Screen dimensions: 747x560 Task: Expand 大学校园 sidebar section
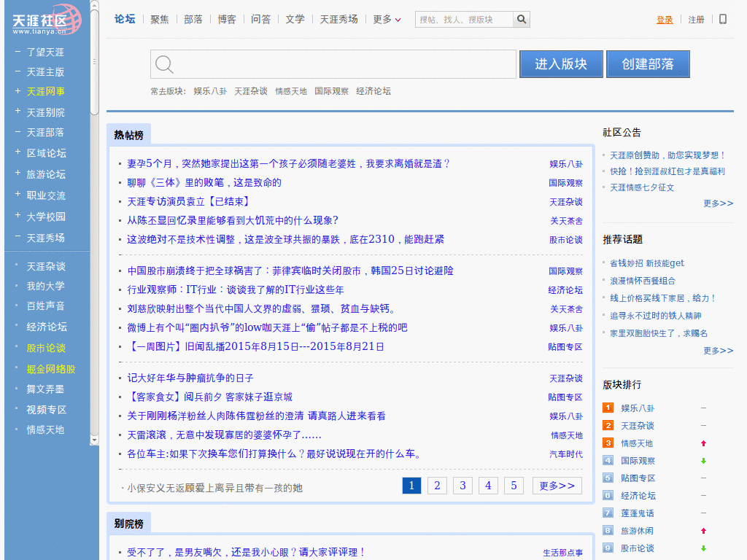click(x=18, y=215)
